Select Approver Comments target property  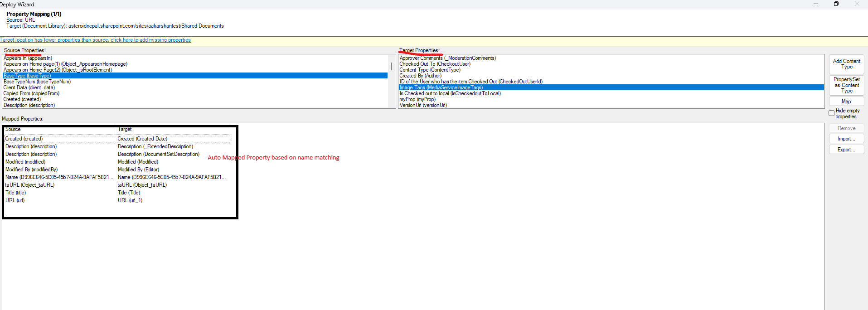[611, 58]
